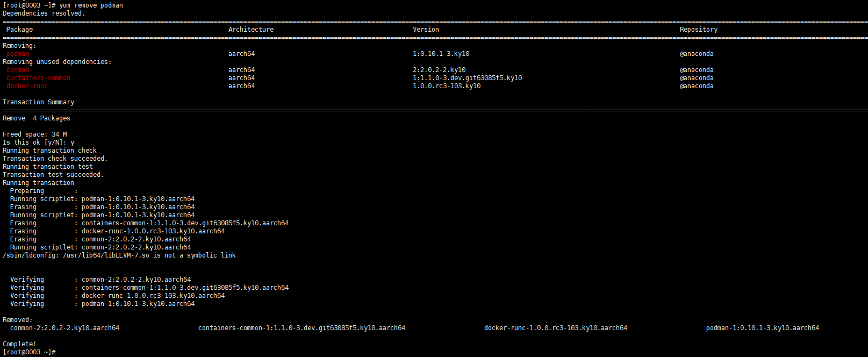Image resolution: width=868 pixels, height=357 pixels.
Task: Click the 'yum remove podman' command
Action: coord(91,5)
